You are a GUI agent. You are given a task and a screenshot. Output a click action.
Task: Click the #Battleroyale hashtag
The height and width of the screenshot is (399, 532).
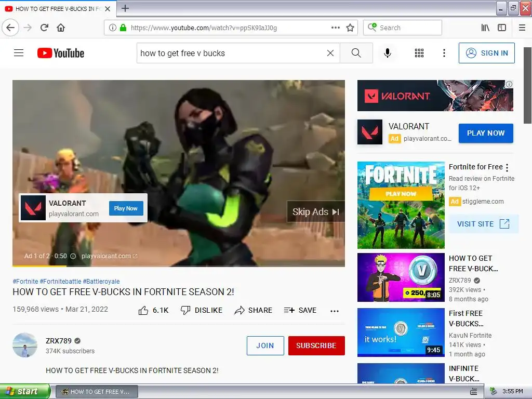point(101,281)
